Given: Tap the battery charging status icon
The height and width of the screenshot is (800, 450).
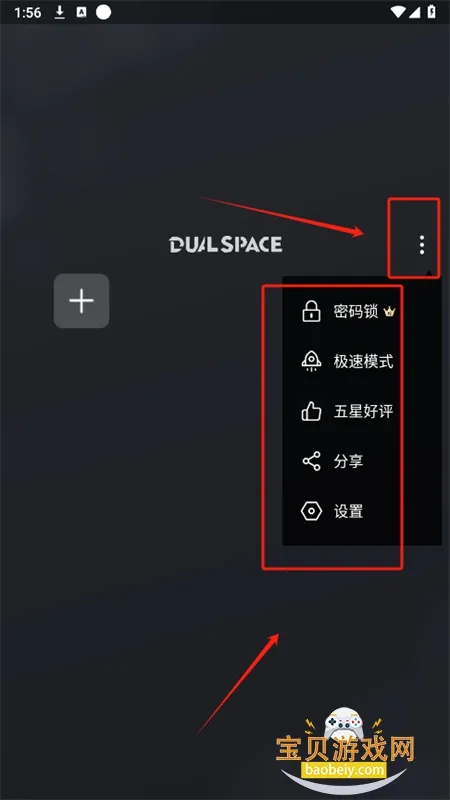Looking at the screenshot, I should pyautogui.click(x=432, y=12).
